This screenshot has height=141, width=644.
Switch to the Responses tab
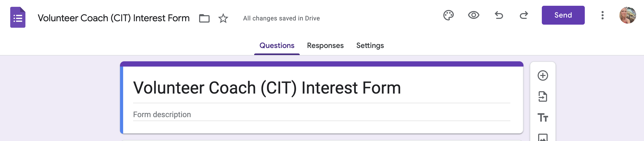coord(325,46)
